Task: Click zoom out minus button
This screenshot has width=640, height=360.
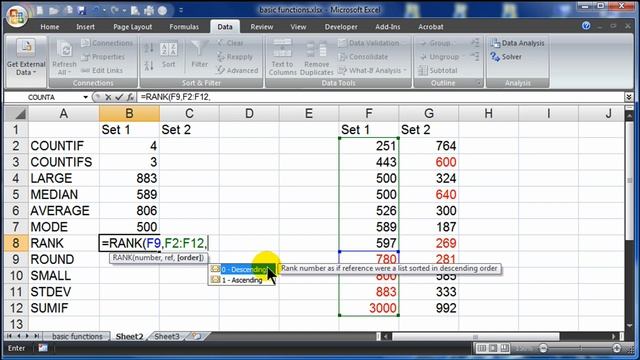Action: 543,348
